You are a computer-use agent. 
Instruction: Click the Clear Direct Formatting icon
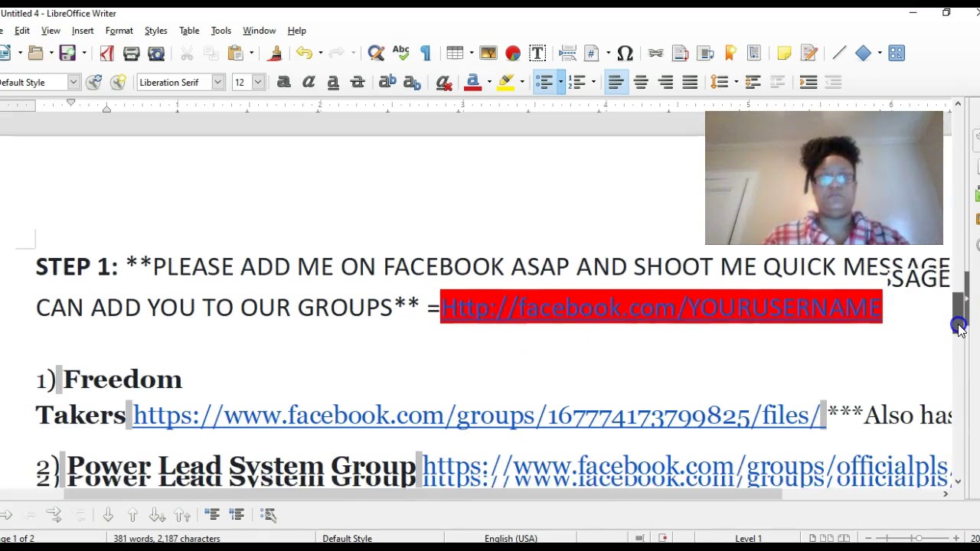tap(443, 82)
